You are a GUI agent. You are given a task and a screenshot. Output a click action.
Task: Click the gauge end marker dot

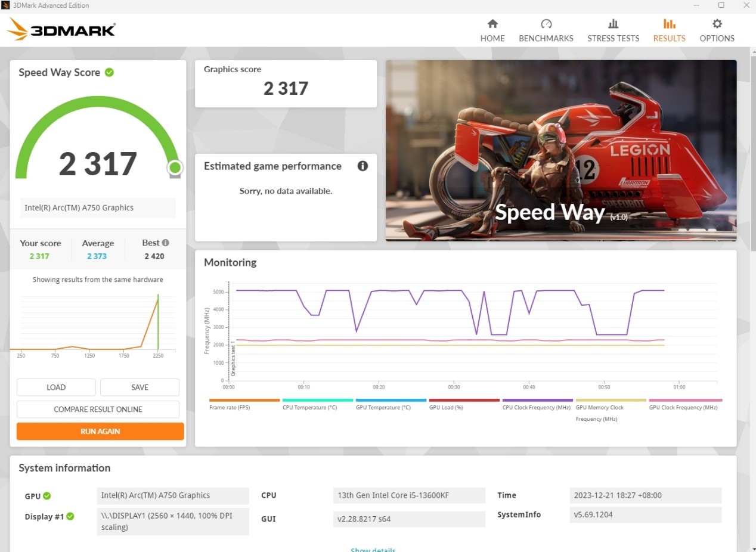(175, 168)
